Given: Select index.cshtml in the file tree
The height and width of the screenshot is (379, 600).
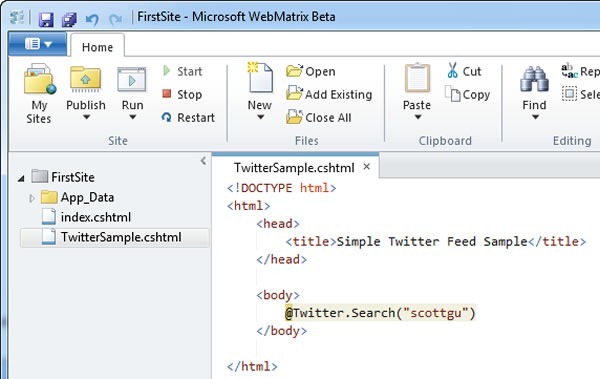Looking at the screenshot, I should pyautogui.click(x=86, y=217).
